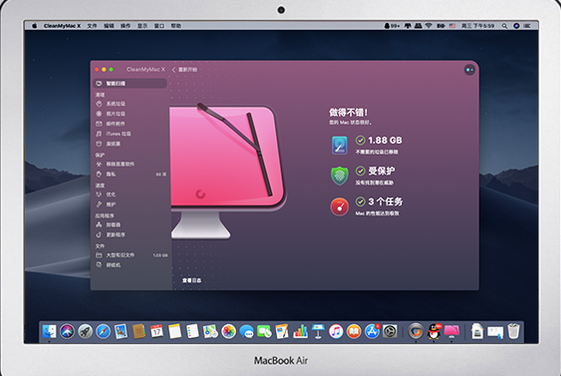Open the Notification Center menu bar icon
This screenshot has height=376, width=561.
click(527, 26)
